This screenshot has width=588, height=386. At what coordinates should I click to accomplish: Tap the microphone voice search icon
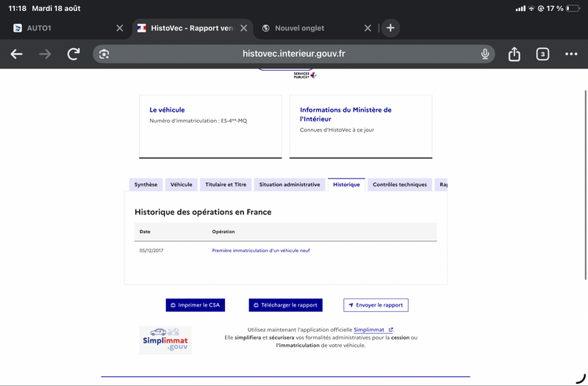[x=485, y=54]
